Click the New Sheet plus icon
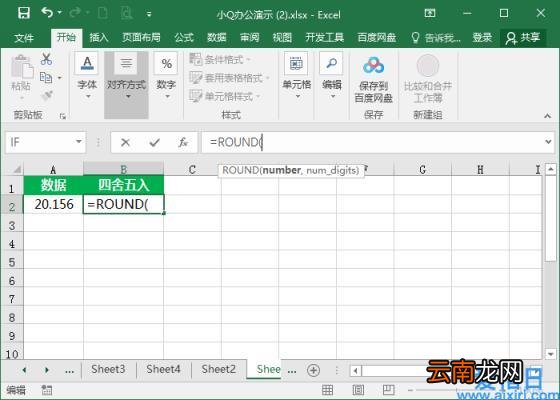This screenshot has width=560, height=400. pos(314,370)
